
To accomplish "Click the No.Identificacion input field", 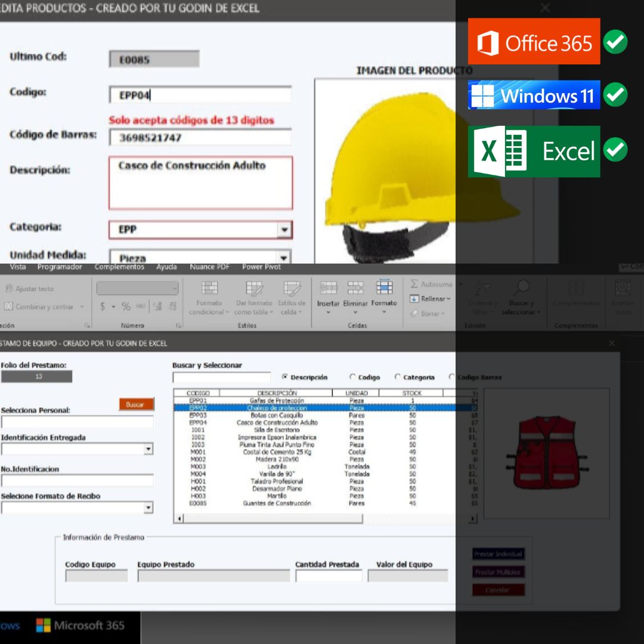I will [77, 481].
